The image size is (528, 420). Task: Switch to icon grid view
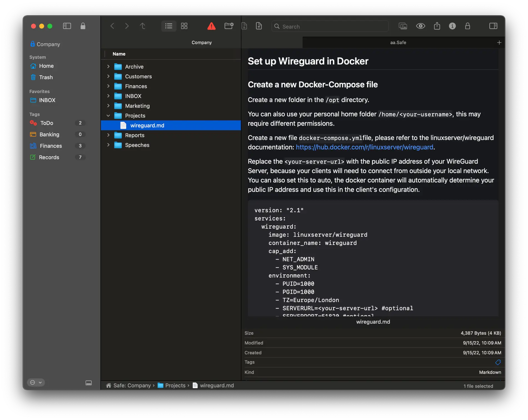(x=184, y=26)
